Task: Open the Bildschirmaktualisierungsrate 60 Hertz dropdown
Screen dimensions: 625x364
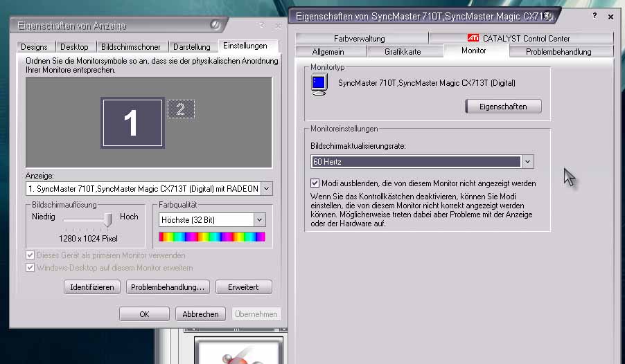Action: pyautogui.click(x=527, y=161)
